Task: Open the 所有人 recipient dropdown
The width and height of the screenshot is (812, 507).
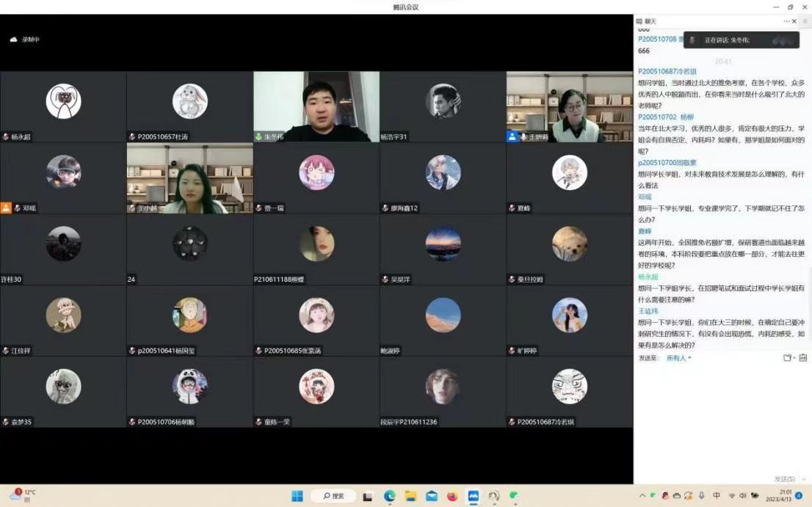Action: click(x=678, y=358)
